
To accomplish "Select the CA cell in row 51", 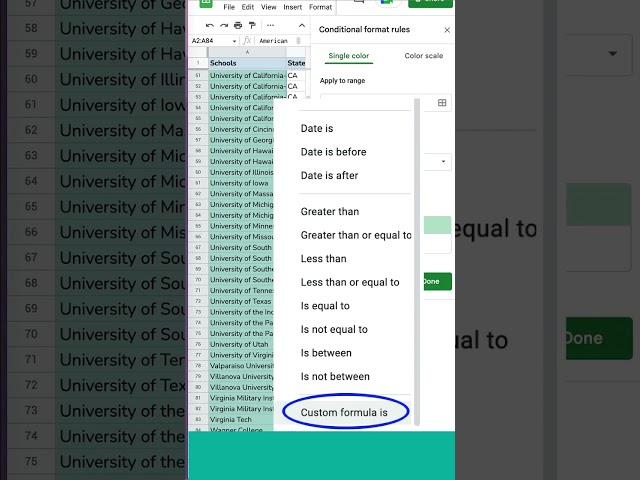I will click(296, 76).
